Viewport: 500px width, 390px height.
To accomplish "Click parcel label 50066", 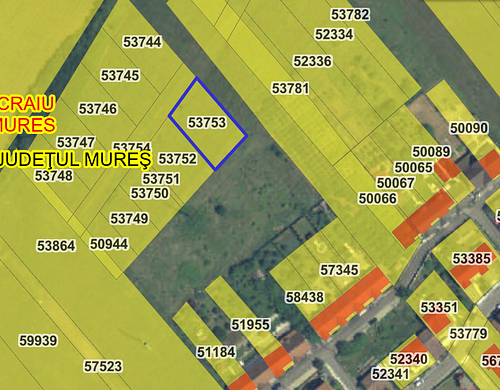I will tap(378, 199).
